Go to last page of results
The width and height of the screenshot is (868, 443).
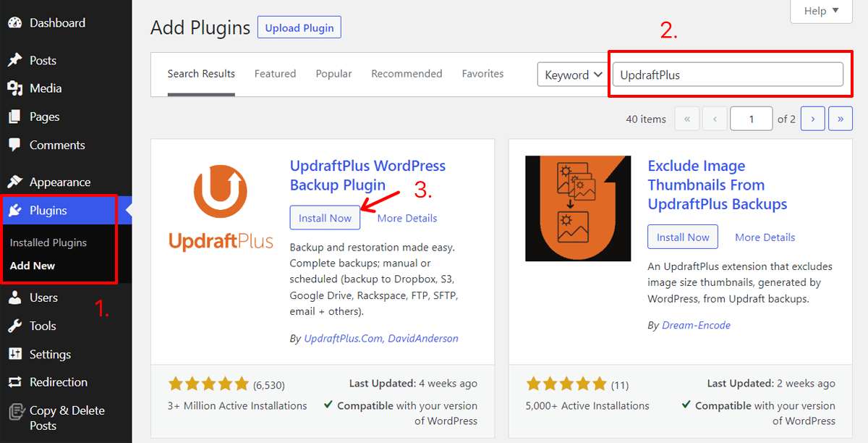click(x=841, y=119)
